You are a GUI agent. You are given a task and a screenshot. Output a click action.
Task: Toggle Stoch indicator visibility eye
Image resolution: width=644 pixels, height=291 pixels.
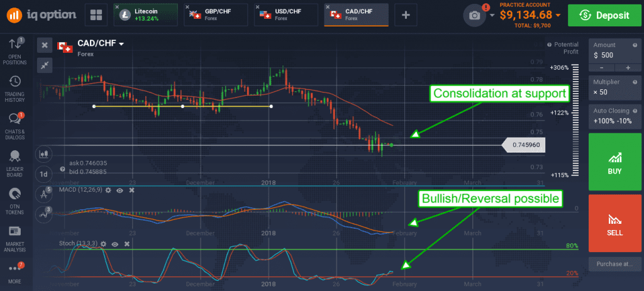point(115,244)
